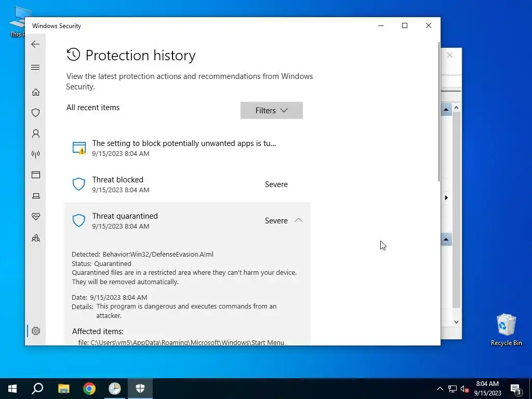The height and width of the screenshot is (399, 532).
Task: Click scroll up arrow in background window
Action: [x=456, y=108]
